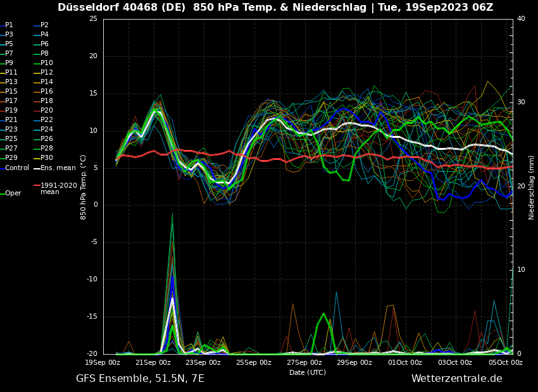The width and height of the screenshot is (538, 392).
Task: Click the chart title with Düsseldorf 40468
Action: 275,8
